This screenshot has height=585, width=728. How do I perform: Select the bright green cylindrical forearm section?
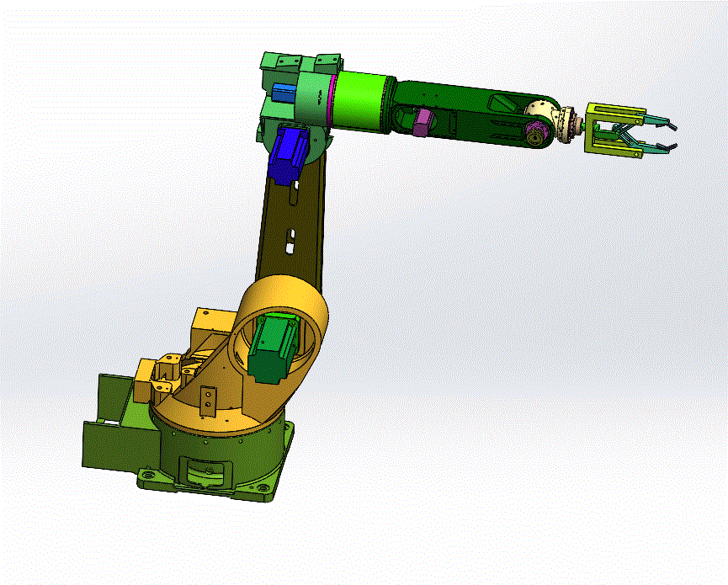point(359,101)
